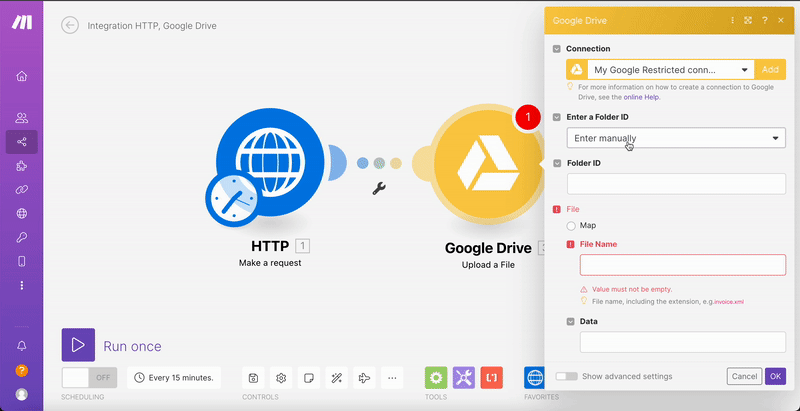The width and height of the screenshot is (800, 411).
Task: Go back with the arrow button
Action: [x=70, y=25]
